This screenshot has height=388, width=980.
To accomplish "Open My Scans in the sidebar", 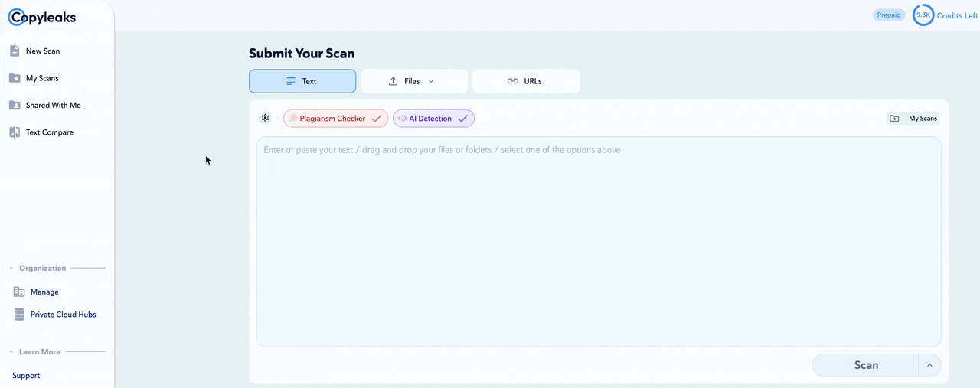I will [x=41, y=78].
